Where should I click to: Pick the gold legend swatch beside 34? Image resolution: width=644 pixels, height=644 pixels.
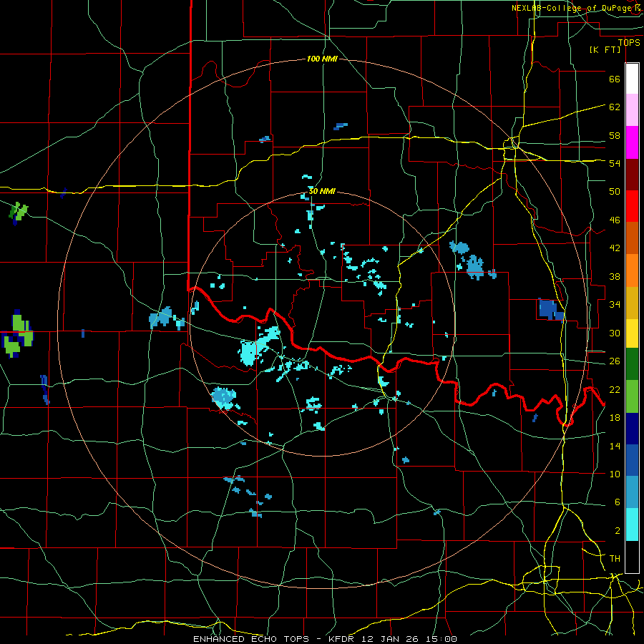pos(632,303)
